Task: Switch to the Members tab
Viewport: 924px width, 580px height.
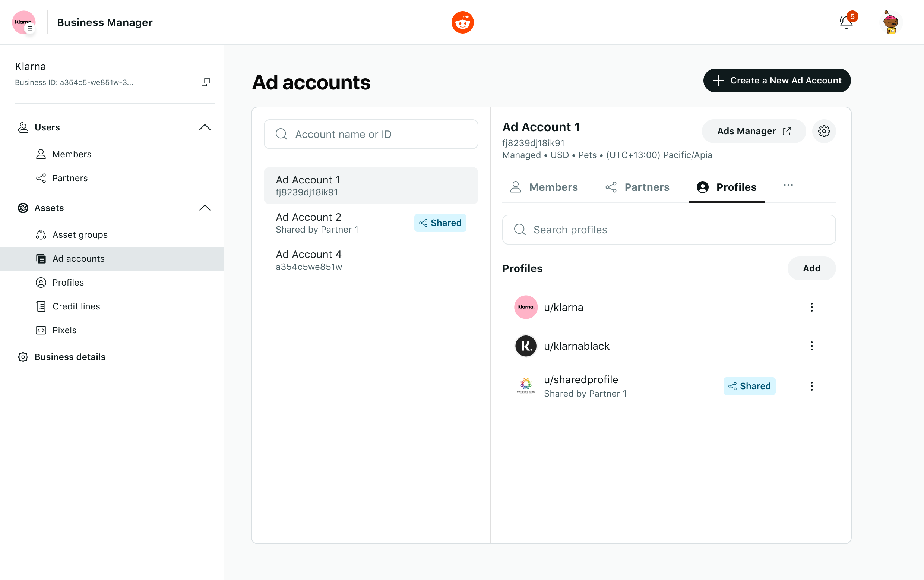Action: (x=543, y=187)
